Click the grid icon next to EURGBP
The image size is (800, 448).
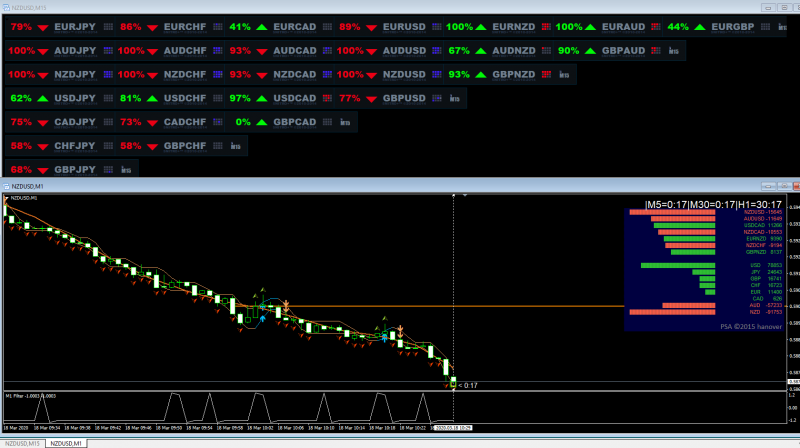[765, 27]
